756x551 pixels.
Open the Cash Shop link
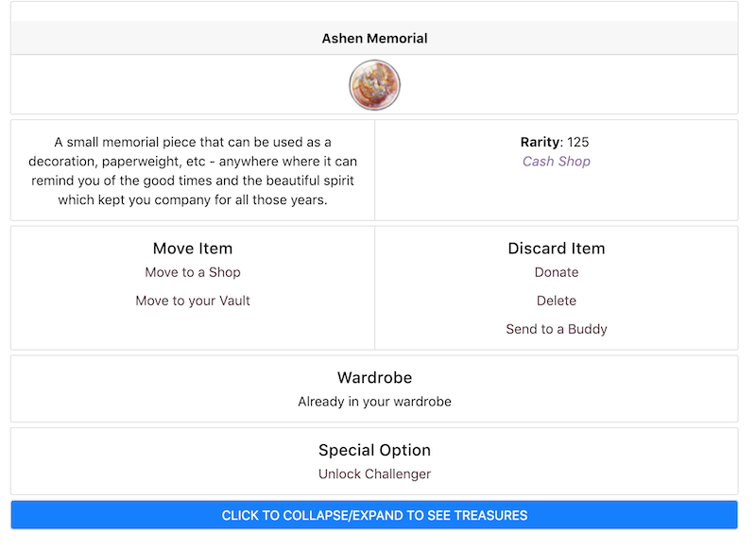point(556,162)
